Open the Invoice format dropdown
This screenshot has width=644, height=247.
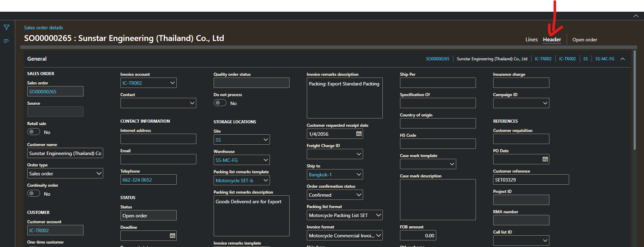(x=379, y=235)
